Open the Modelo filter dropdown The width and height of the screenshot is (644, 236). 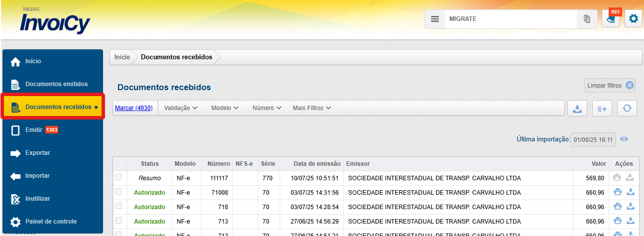pyautogui.click(x=225, y=108)
